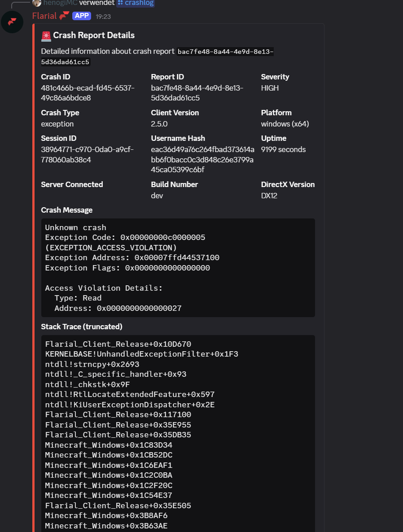Open the Flarial username profile

point(44,16)
